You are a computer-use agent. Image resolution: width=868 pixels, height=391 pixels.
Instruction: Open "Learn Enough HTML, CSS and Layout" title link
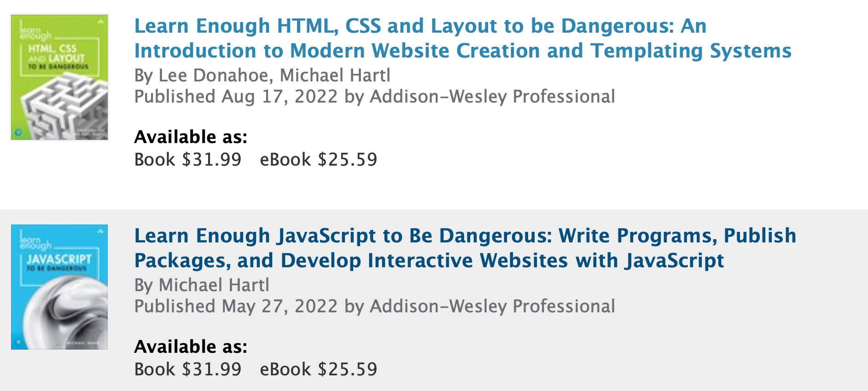(462, 38)
